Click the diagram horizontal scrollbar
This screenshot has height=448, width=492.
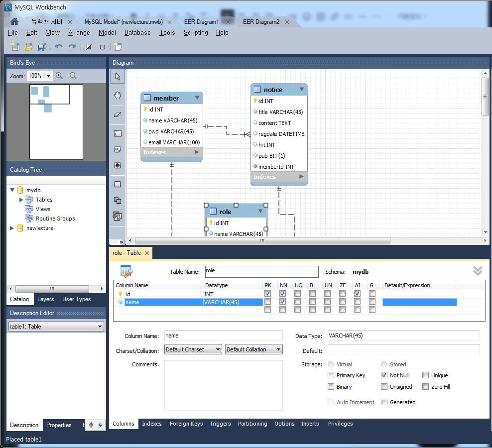coord(262,240)
